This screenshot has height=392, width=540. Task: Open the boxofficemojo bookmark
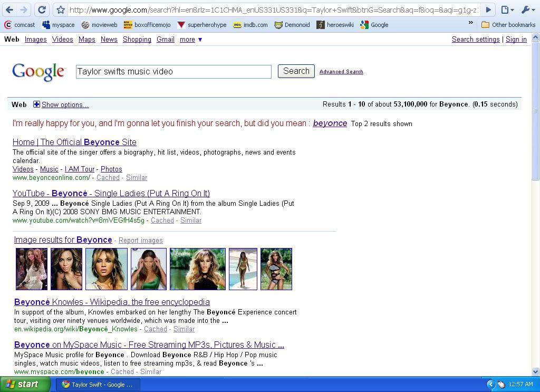(147, 25)
